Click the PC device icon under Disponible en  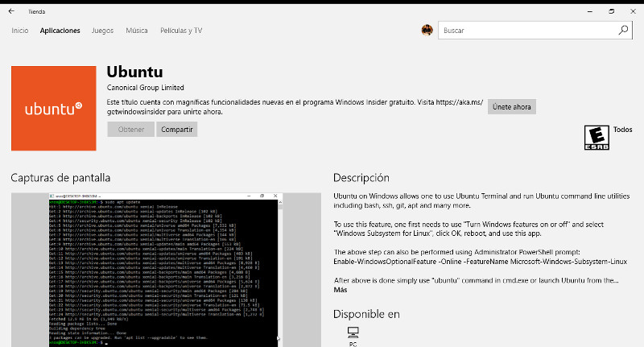[x=353, y=333]
